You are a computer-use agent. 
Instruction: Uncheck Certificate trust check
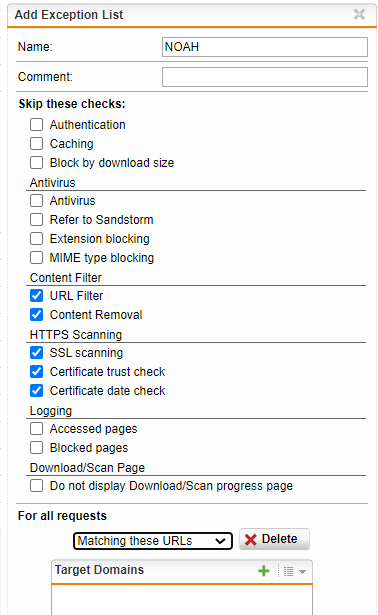(36, 371)
